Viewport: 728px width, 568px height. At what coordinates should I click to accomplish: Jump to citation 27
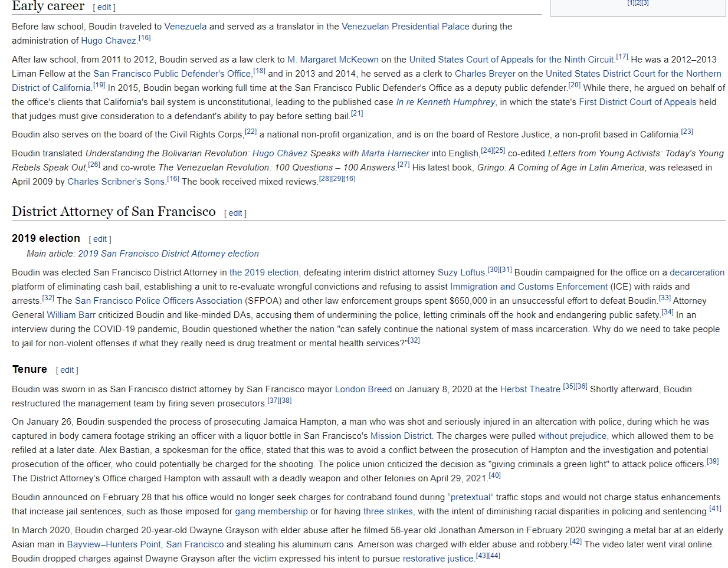[x=404, y=165]
